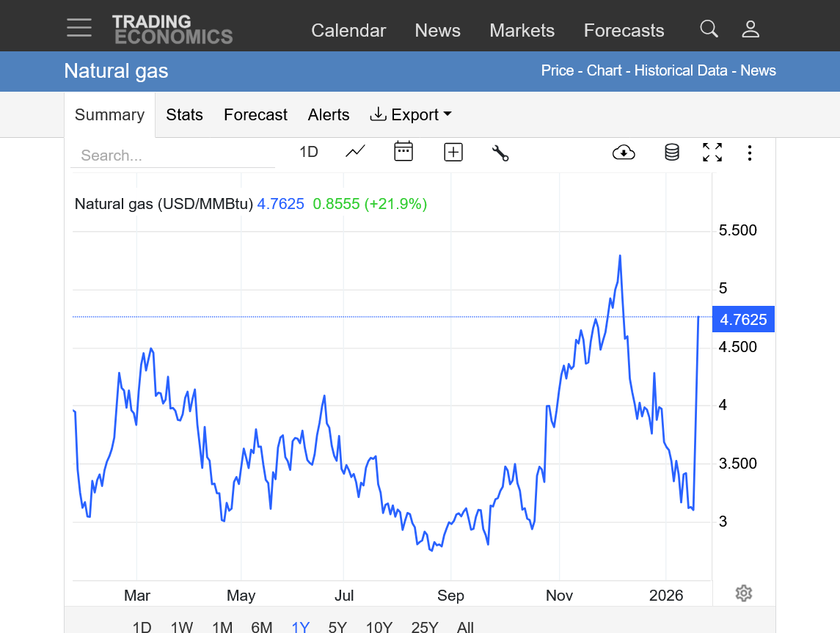
Task: Click the plus compare icon
Action: pos(453,153)
